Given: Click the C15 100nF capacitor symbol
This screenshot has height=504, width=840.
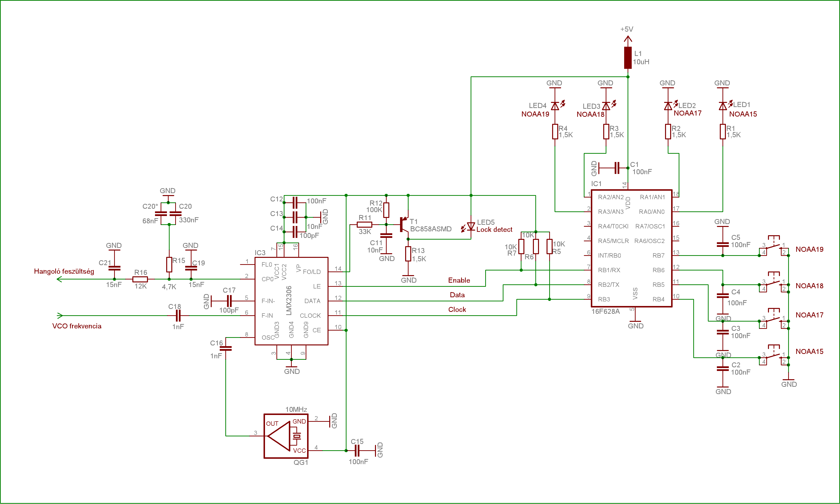Looking at the screenshot, I should click(x=357, y=451).
